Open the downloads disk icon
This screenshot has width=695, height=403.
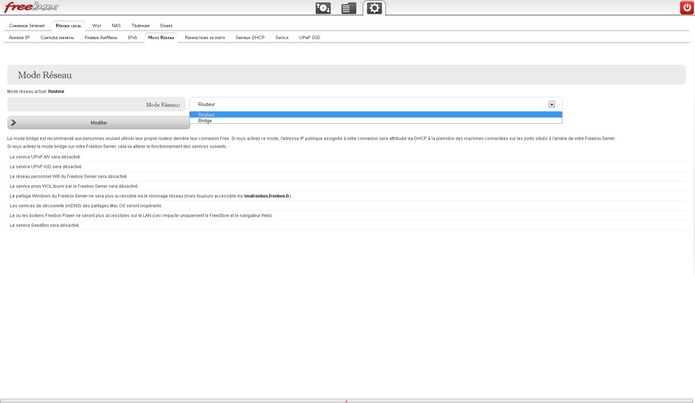pyautogui.click(x=323, y=8)
